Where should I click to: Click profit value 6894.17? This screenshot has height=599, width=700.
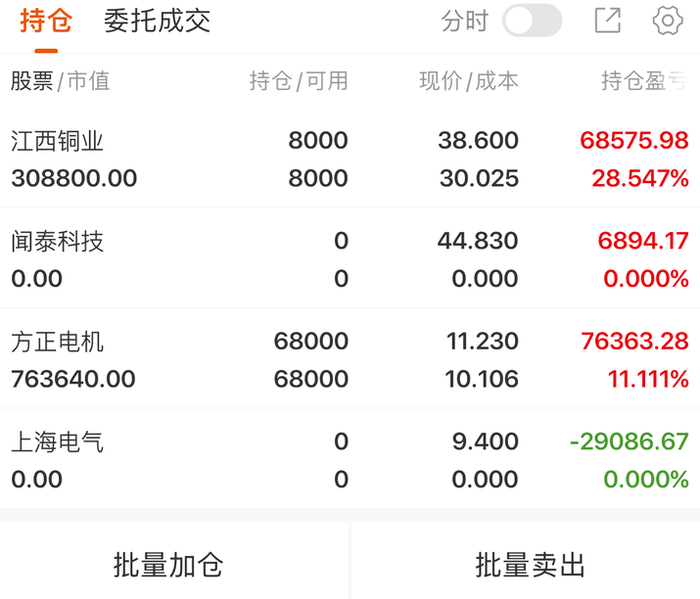click(x=643, y=241)
